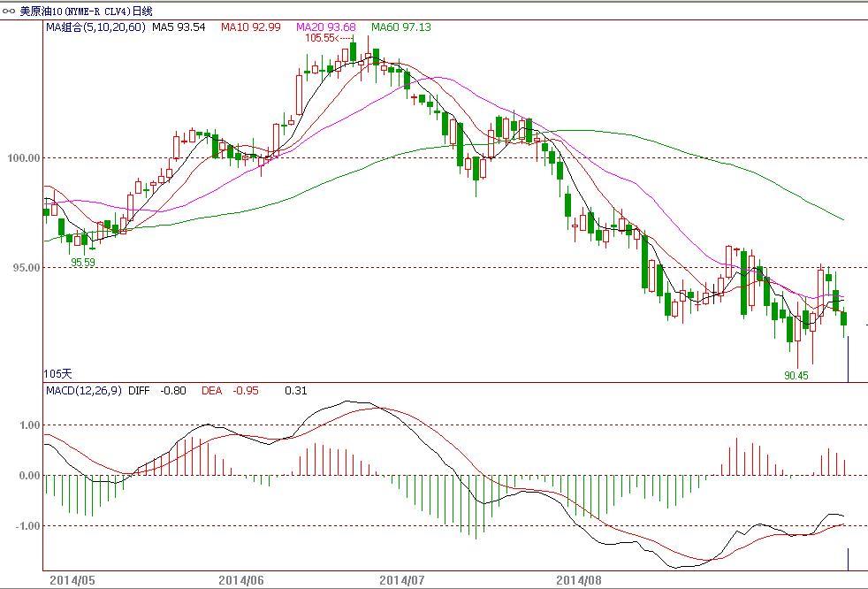
Task: Select the MA组合(5,10,20,60) indicator label
Action: (95, 27)
